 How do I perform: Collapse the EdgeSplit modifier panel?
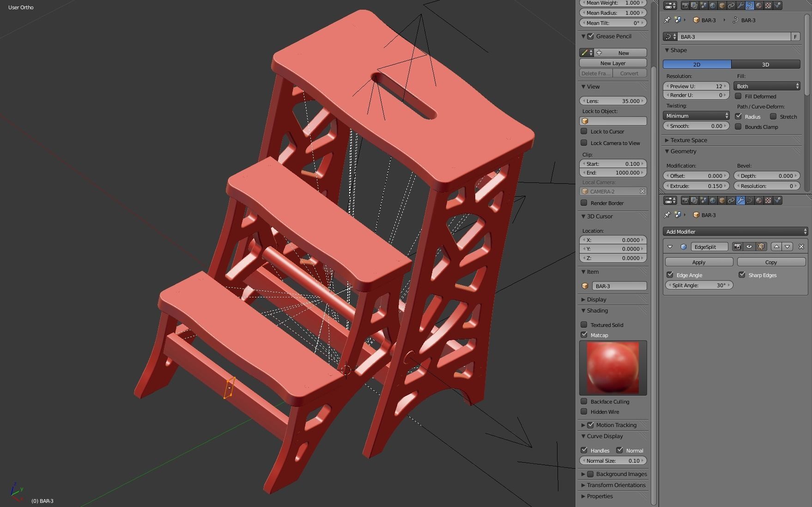point(670,247)
